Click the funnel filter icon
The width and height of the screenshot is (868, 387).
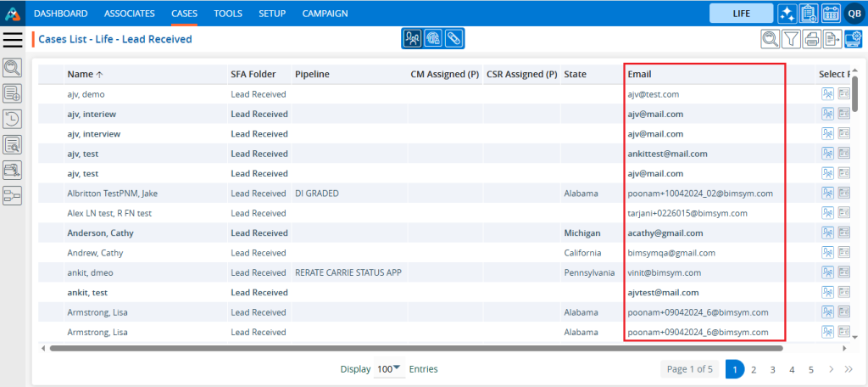[x=791, y=38]
